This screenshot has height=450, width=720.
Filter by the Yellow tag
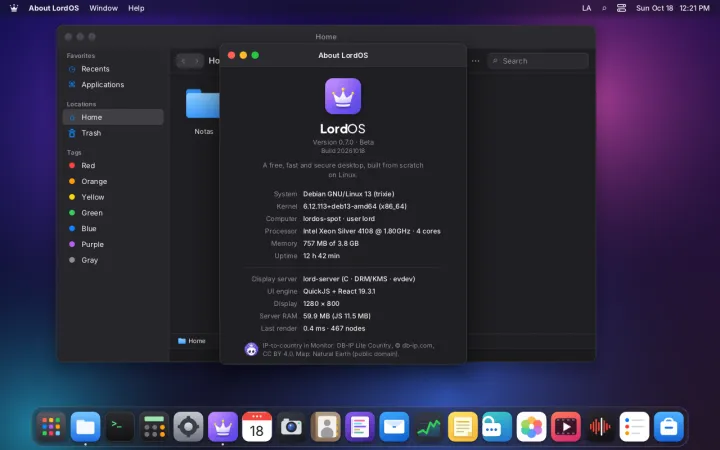(x=113, y=197)
